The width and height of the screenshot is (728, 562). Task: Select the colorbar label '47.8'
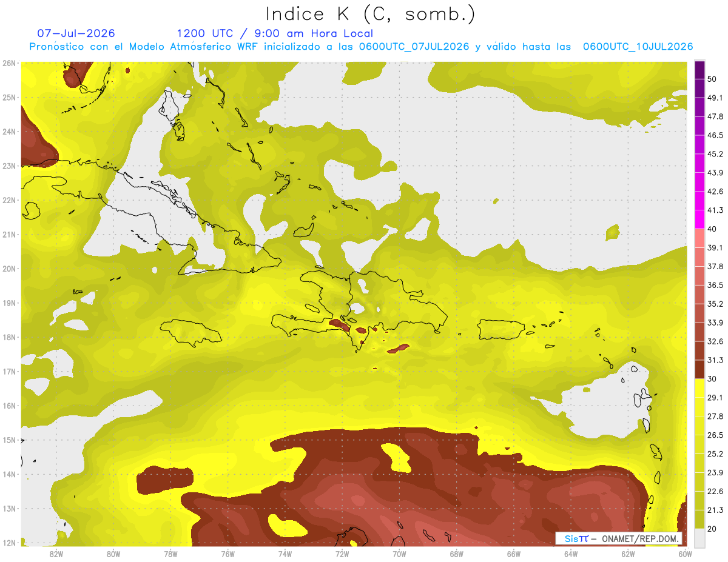point(715,116)
